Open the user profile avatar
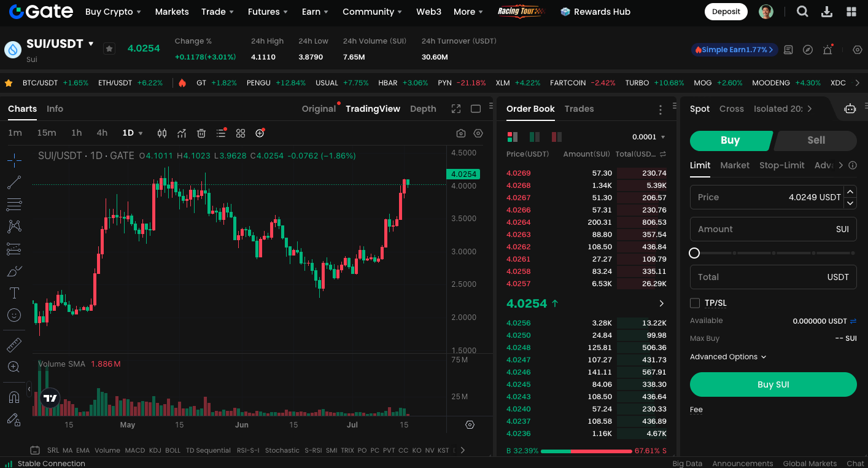868x468 pixels. coord(766,12)
